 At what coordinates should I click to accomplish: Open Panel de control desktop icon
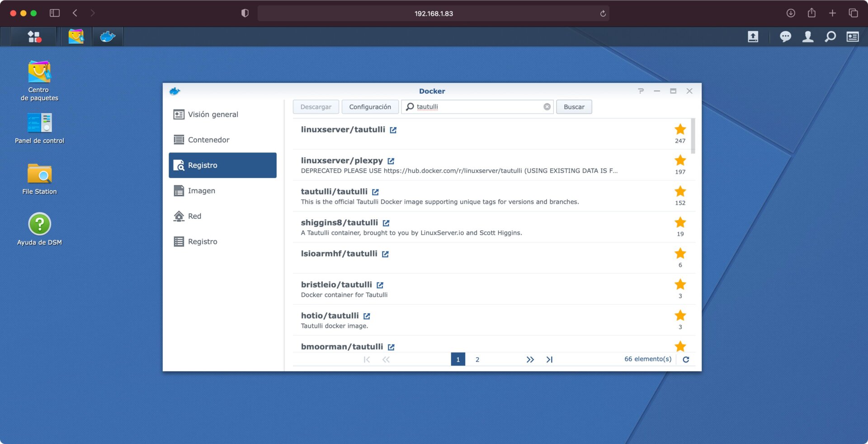39,123
